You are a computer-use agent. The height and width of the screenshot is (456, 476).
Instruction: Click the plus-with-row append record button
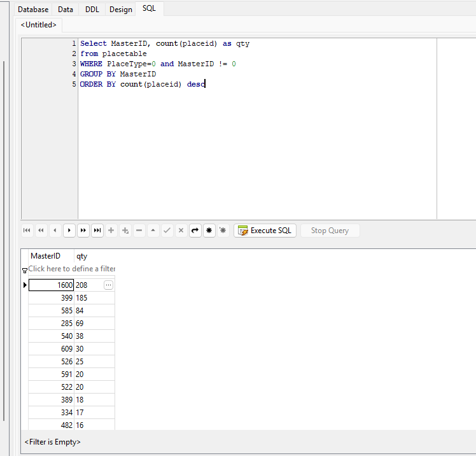125,231
